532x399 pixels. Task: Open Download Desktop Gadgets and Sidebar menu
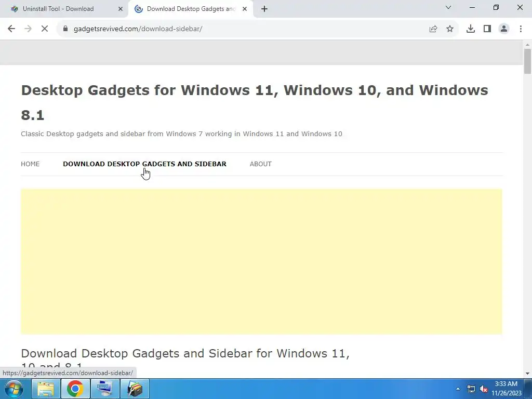point(144,164)
